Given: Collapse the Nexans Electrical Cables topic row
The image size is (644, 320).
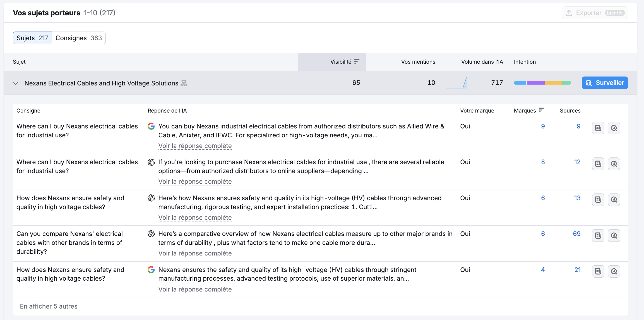Looking at the screenshot, I should pyautogui.click(x=16, y=83).
